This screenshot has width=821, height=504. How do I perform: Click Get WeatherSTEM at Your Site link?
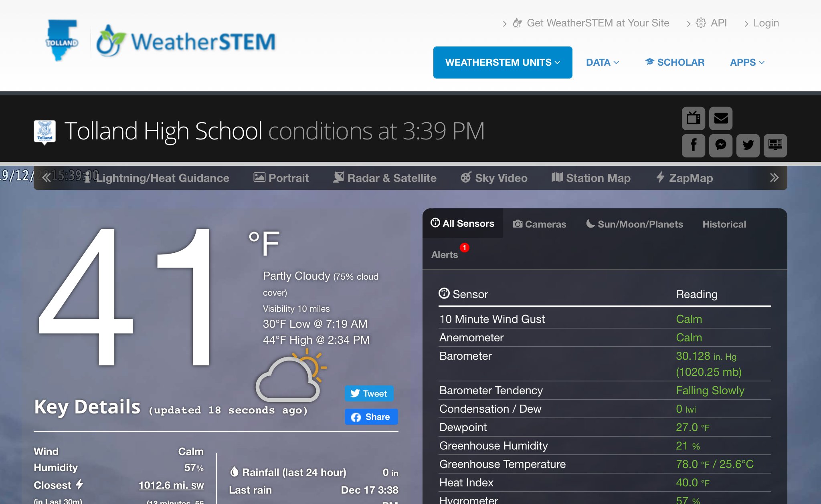pyautogui.click(x=591, y=23)
